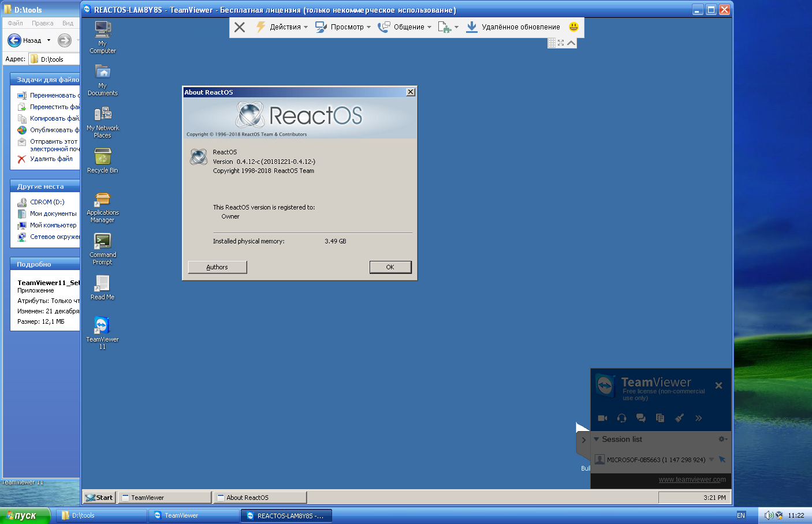Open Вид menu in D:\tools window
The image size is (812, 524).
click(68, 23)
